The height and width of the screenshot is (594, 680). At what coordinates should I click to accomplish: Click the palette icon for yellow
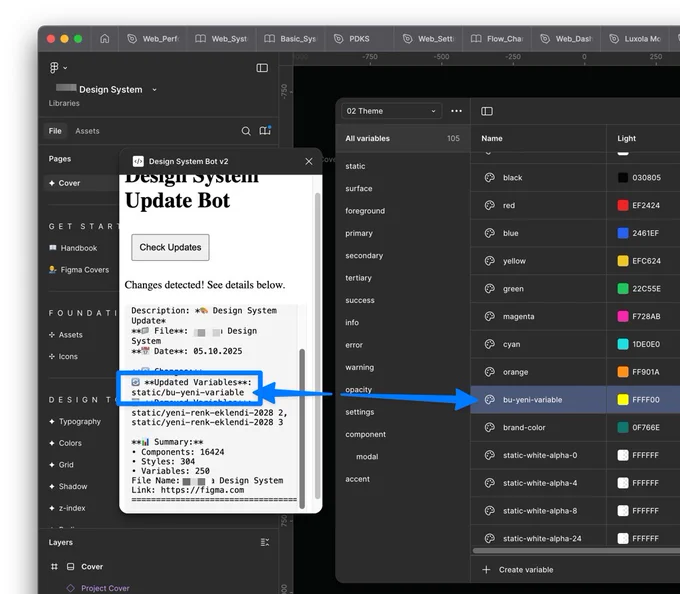click(x=490, y=261)
